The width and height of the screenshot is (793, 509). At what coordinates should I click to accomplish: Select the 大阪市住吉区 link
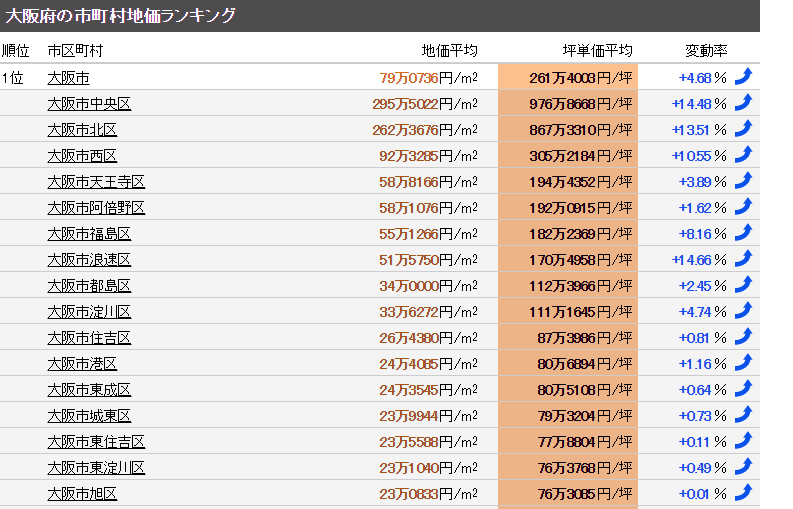point(89,338)
